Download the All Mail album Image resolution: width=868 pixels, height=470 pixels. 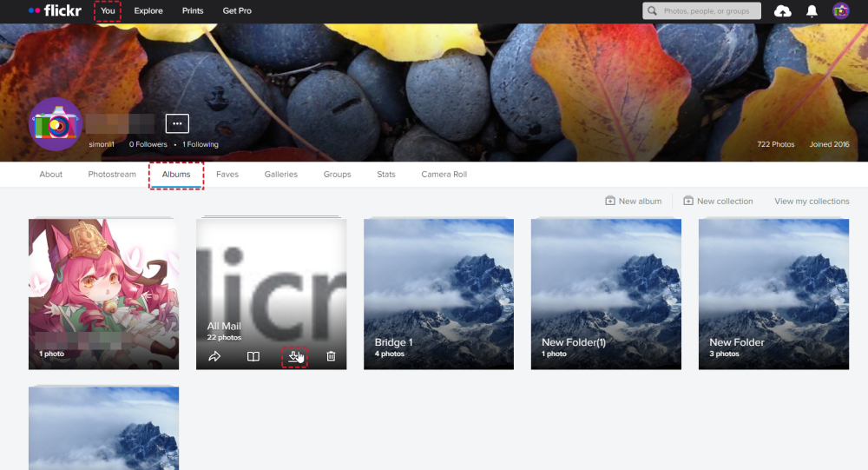point(294,356)
